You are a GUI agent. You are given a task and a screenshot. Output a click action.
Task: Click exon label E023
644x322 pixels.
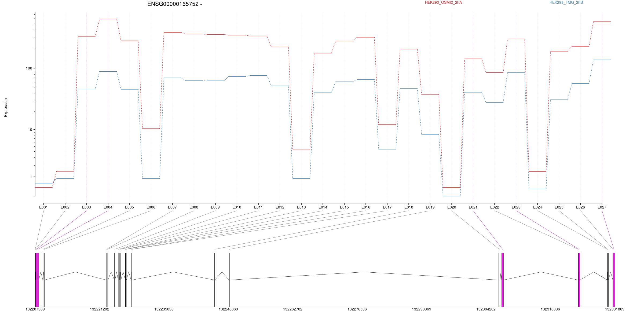516,207
